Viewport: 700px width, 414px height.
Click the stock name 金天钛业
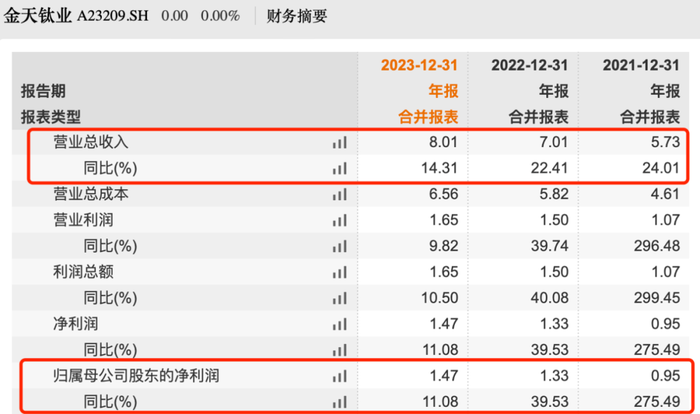click(x=38, y=16)
